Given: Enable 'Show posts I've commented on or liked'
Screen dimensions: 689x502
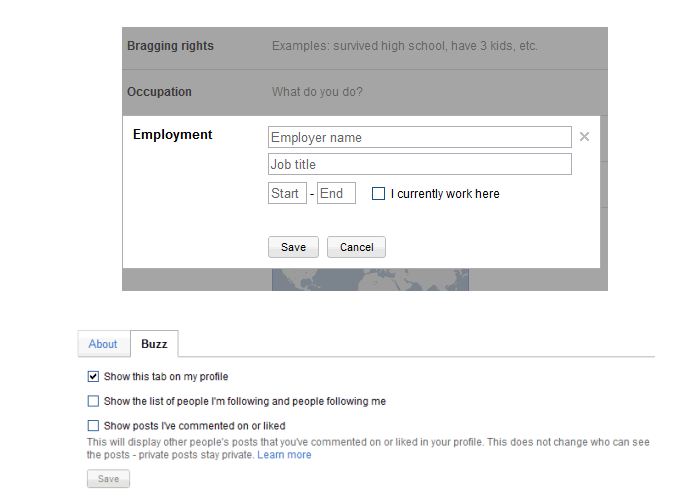Looking at the screenshot, I should [x=94, y=426].
